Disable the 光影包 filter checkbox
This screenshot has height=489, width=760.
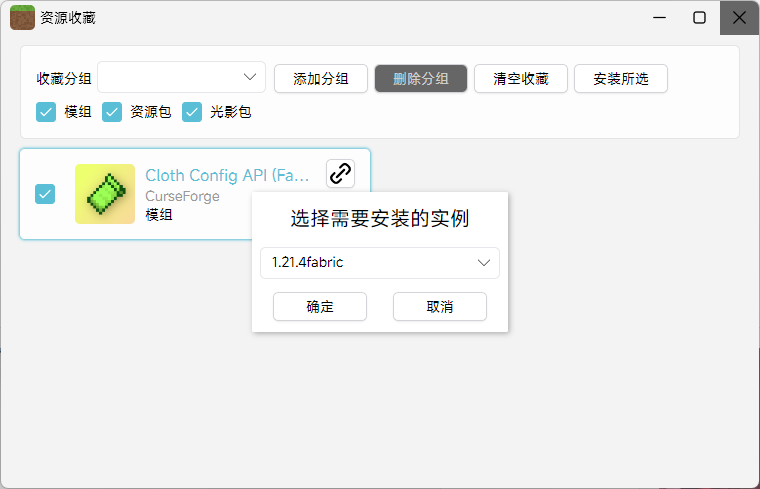click(192, 112)
